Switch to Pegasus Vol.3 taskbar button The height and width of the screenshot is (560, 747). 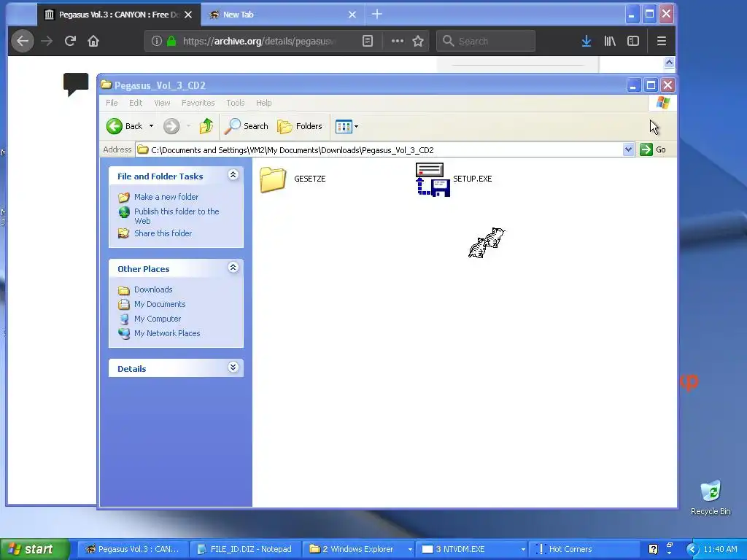tap(132, 549)
